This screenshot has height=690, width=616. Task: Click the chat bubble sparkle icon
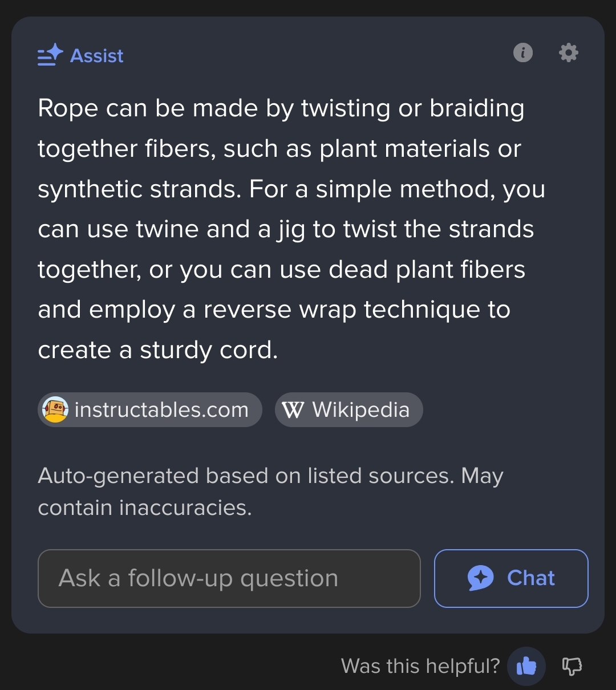480,578
